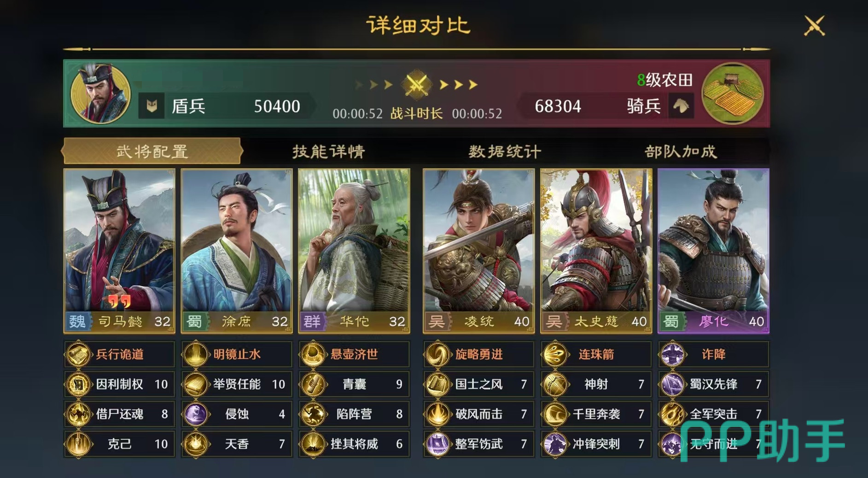Viewport: 868px width, 478px height.
Task: Switch to the 技能详情 tab
Action: [329, 151]
